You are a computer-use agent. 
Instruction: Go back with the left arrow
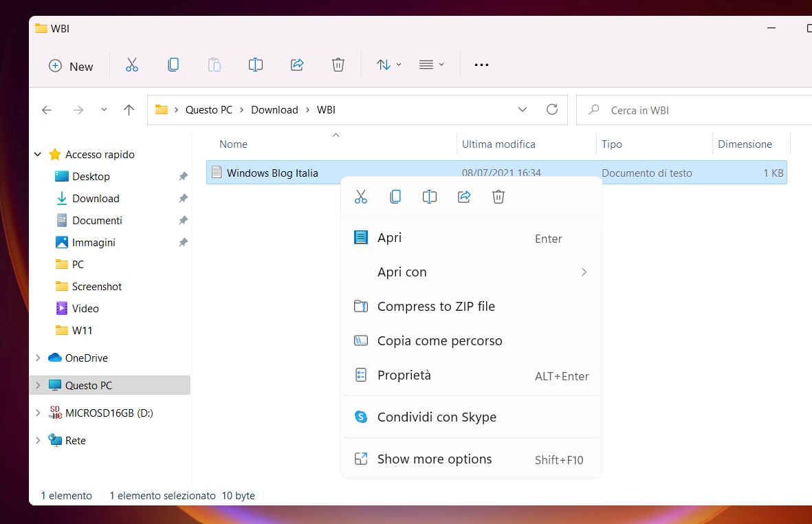pyautogui.click(x=47, y=110)
